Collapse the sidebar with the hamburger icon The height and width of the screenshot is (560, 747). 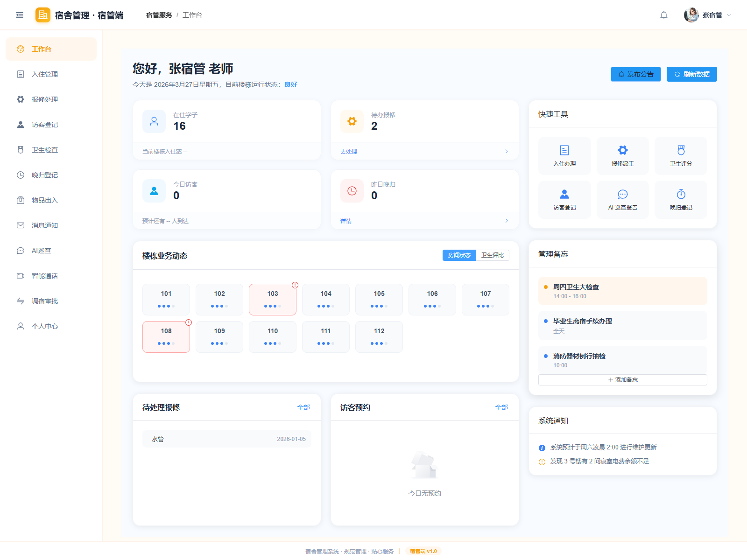click(20, 15)
